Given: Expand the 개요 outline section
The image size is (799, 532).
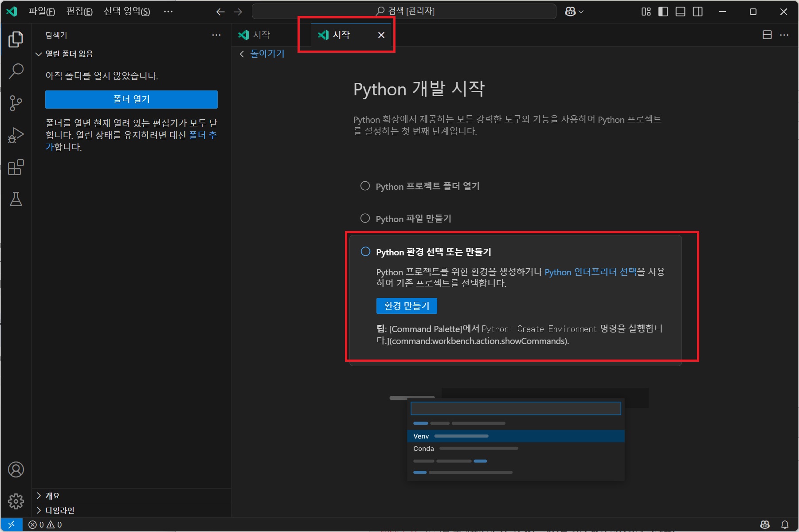Looking at the screenshot, I should pyautogui.click(x=52, y=496).
